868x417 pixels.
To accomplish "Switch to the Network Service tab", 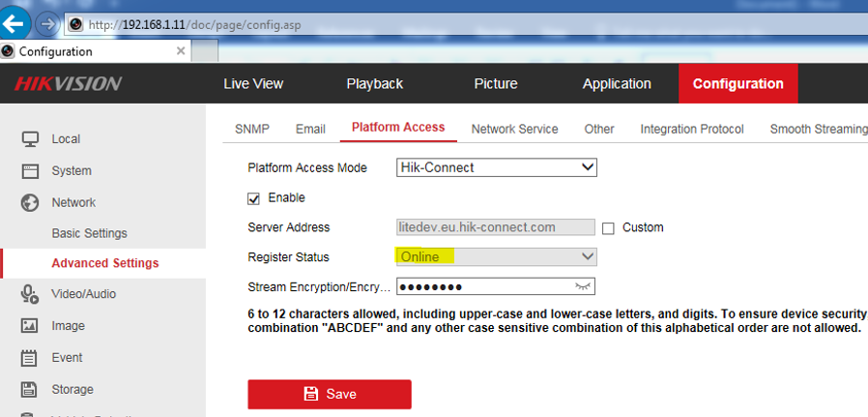I will (514, 129).
